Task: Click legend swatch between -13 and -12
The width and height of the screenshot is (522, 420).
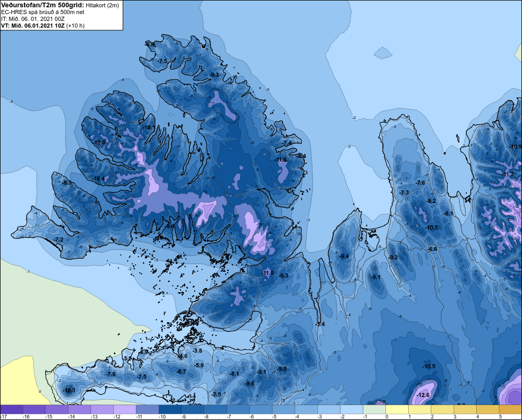Action: click(102, 410)
